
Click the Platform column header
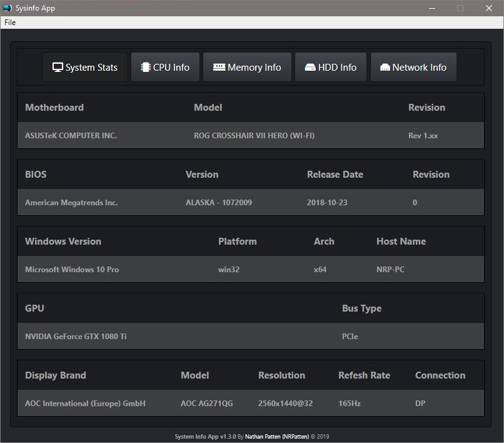coord(237,242)
